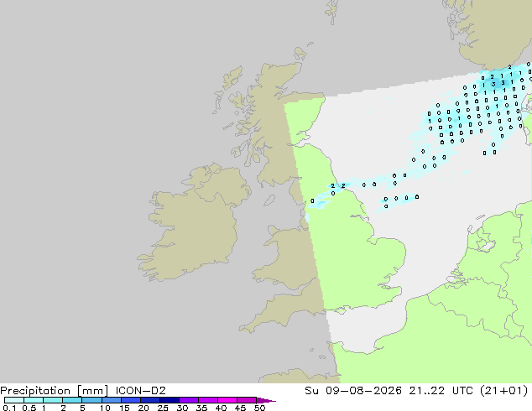Click the Precipitation [mm] title label
Image resolution: width=532 pixels, height=411 pixels.
(55, 391)
